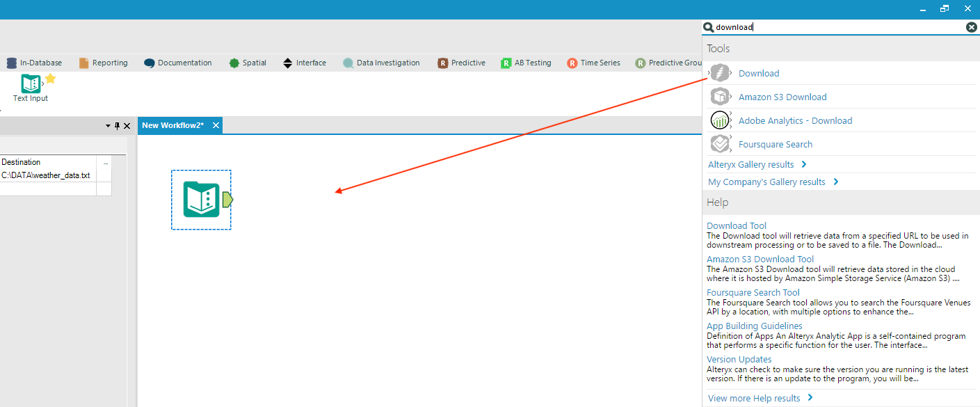
Task: Close the New Workflow2 tab
Action: 216,125
